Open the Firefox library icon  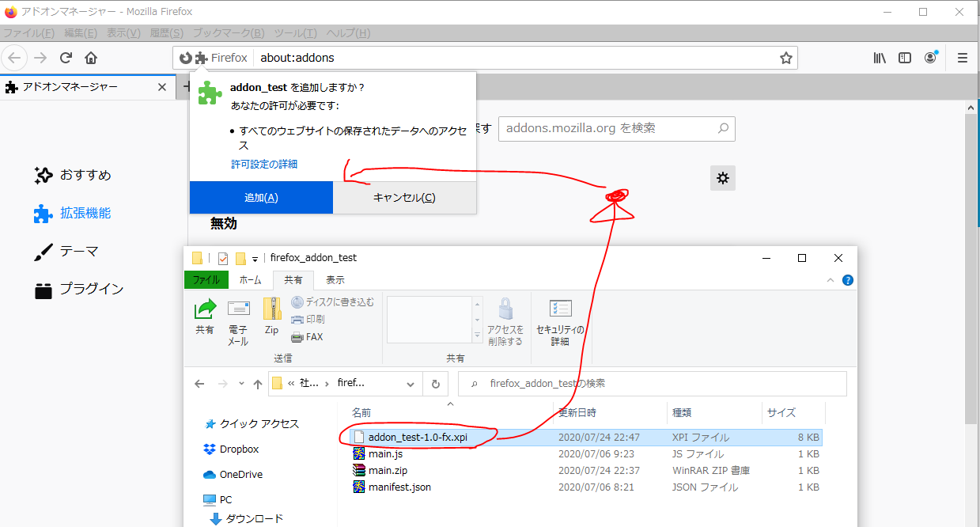pos(880,58)
